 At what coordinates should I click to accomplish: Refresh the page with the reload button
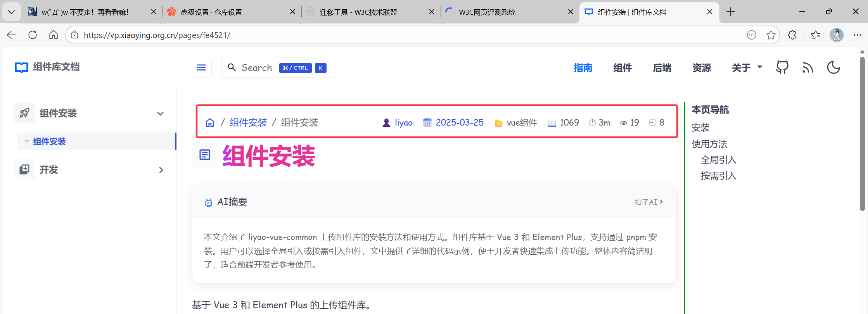pyautogui.click(x=33, y=35)
